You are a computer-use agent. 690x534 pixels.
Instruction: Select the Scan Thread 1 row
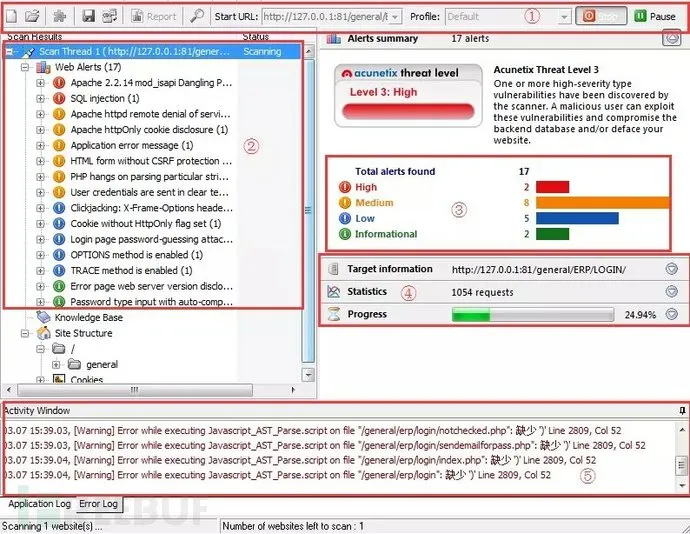click(x=153, y=52)
